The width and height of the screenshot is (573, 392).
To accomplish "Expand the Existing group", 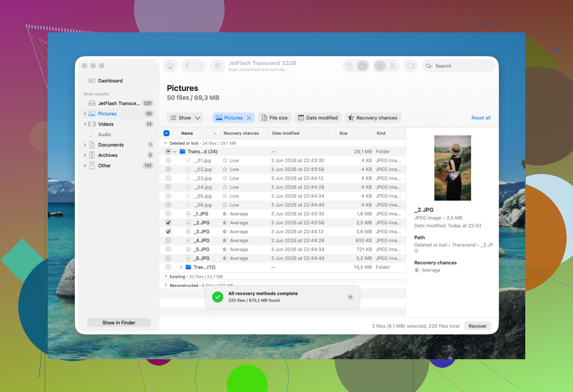I will [166, 276].
